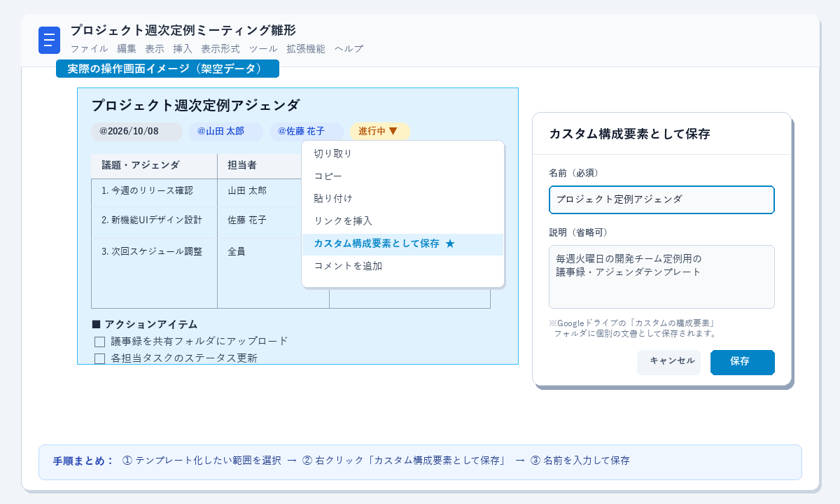Click the Googleドライブ note text in dialog

[x=632, y=328]
